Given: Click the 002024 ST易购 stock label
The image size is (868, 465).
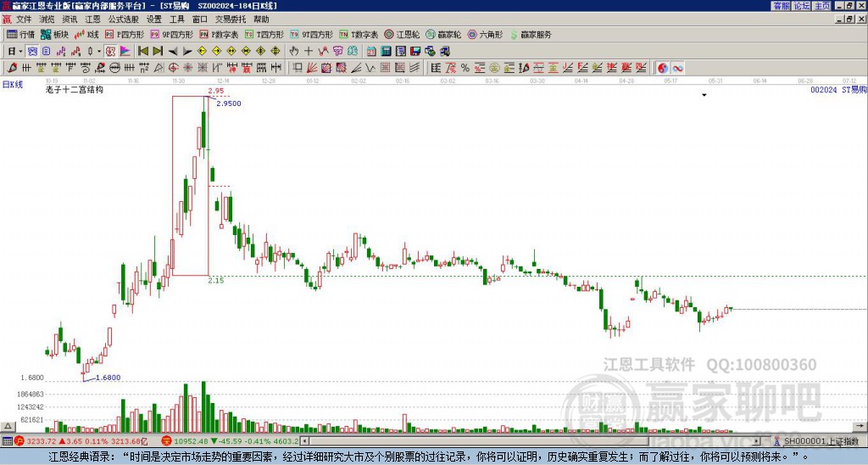Looking at the screenshot, I should (x=838, y=90).
